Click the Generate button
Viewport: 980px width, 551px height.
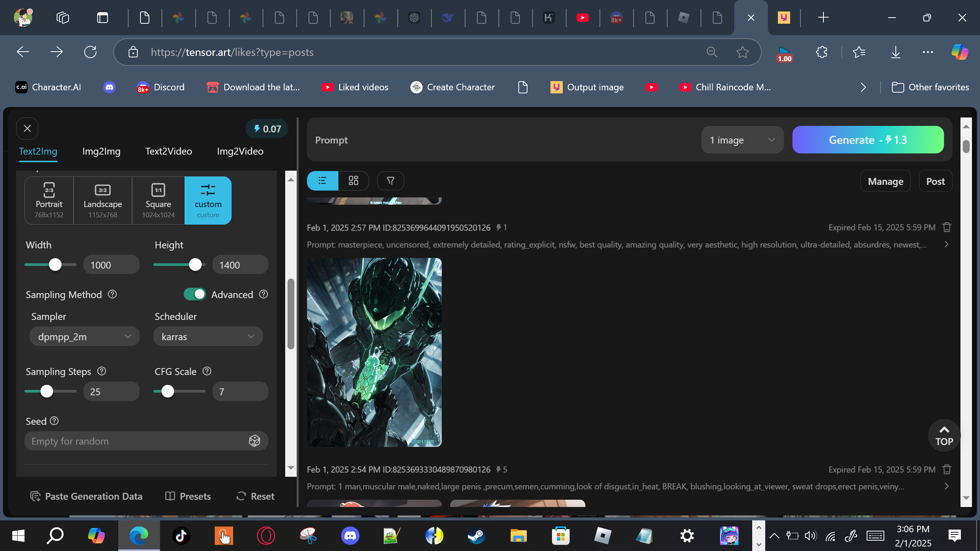coord(868,140)
